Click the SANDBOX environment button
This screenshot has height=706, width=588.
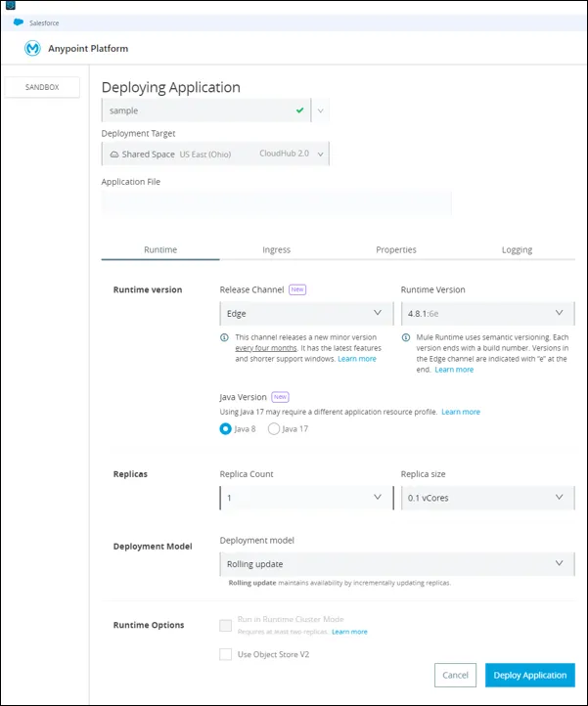click(42, 87)
